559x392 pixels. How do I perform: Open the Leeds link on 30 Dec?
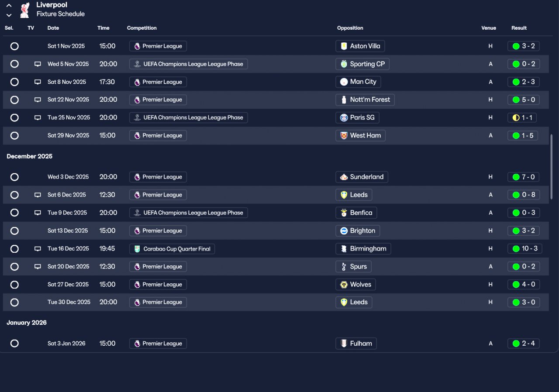coord(354,302)
